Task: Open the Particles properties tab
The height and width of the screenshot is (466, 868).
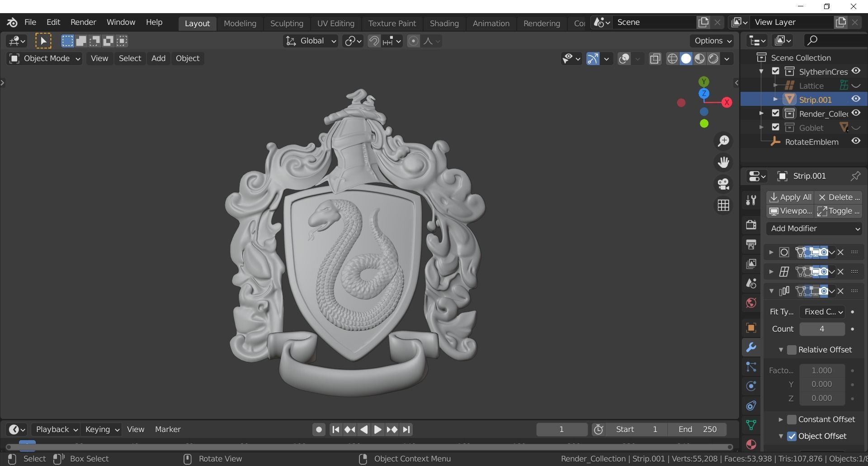Action: (751, 367)
